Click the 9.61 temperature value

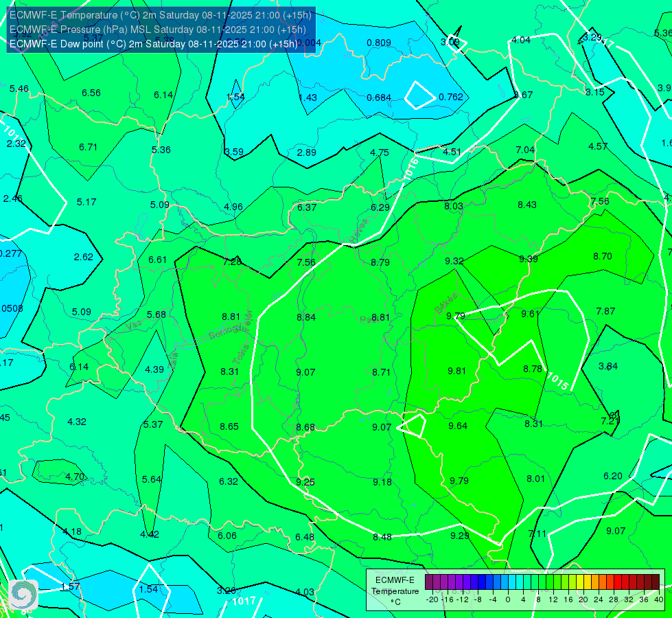click(530, 314)
